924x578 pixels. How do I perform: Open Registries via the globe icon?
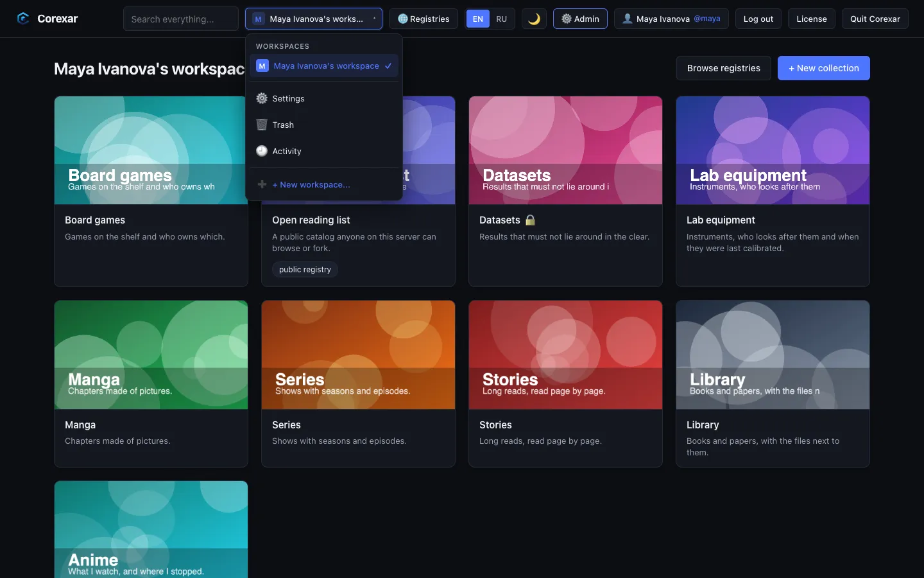point(403,19)
